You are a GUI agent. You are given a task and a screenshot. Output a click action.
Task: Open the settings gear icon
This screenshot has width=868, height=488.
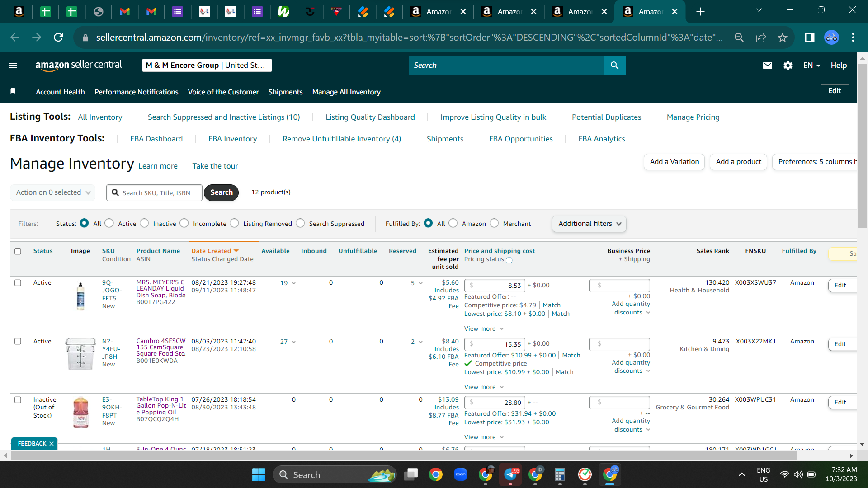[788, 66]
